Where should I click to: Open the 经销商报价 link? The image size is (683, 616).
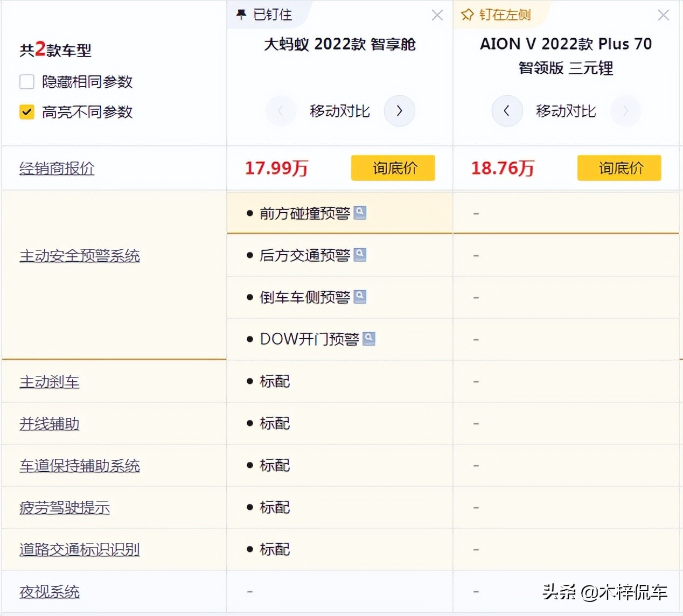(57, 169)
